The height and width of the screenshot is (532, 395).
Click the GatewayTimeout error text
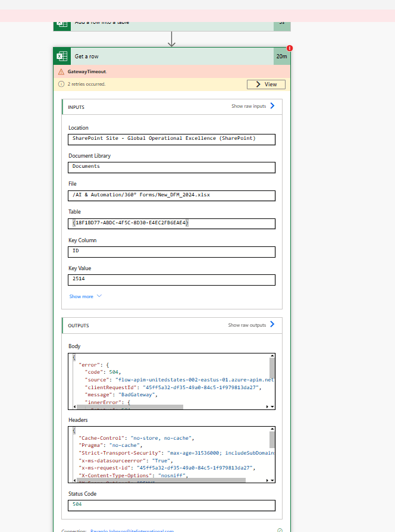coord(87,71)
